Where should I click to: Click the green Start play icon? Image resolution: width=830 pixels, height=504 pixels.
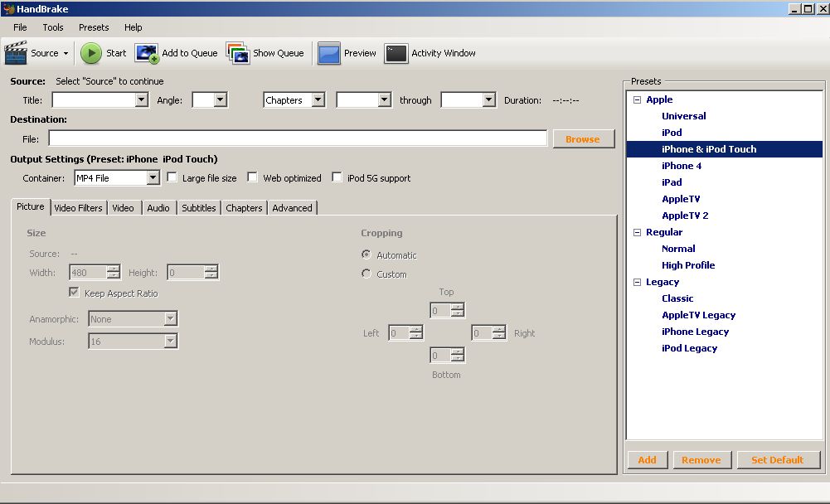click(x=91, y=53)
